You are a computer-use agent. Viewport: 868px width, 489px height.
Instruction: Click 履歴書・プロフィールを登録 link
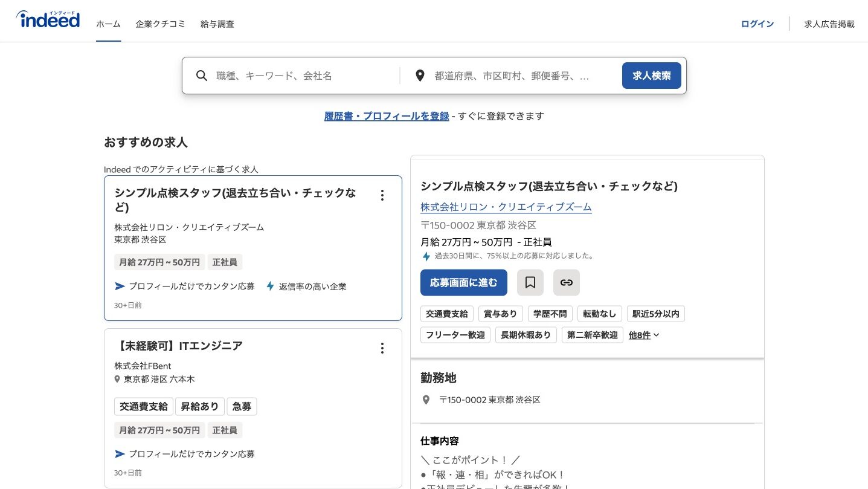coord(387,116)
